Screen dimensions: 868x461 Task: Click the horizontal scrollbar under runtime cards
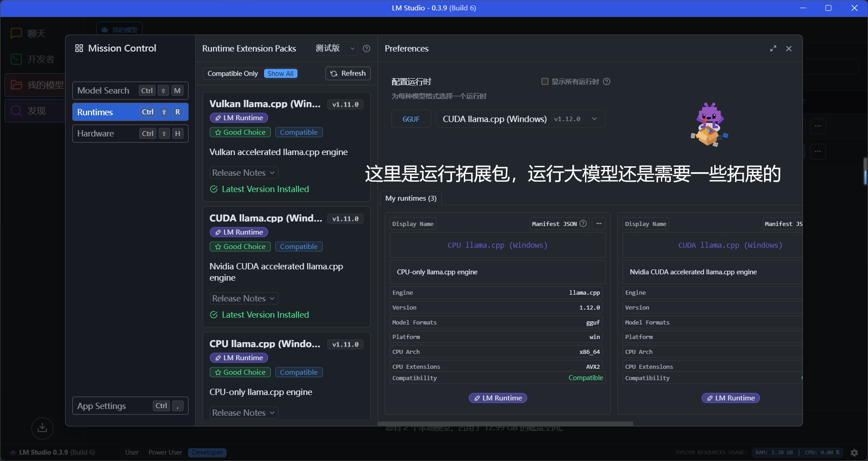[505, 423]
